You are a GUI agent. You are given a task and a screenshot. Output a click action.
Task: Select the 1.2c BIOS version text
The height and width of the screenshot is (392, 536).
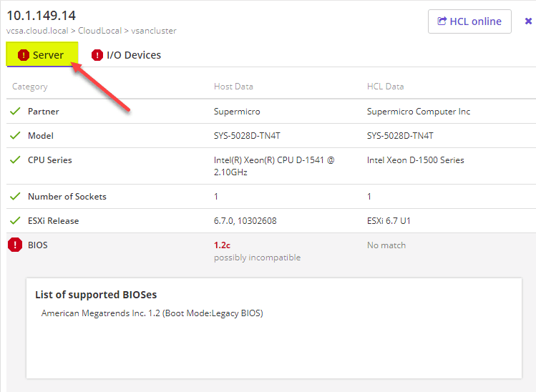point(222,245)
